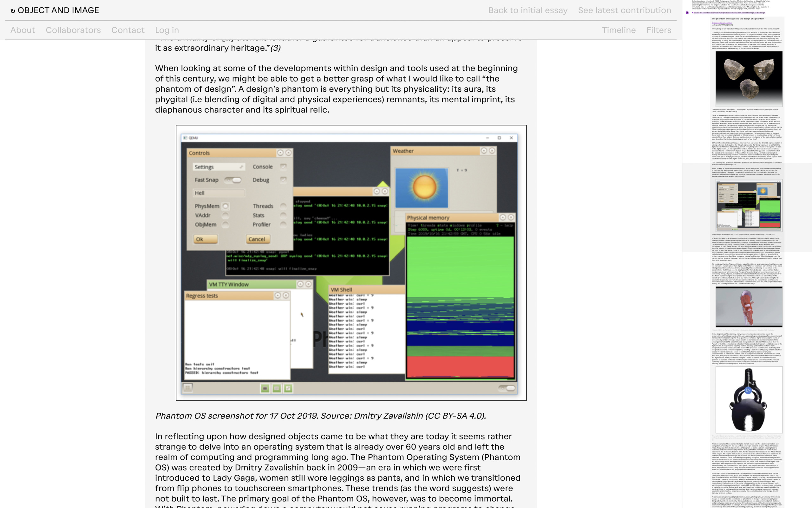Expand the Timeline panel
The image size is (812, 508).
pyautogui.click(x=618, y=30)
